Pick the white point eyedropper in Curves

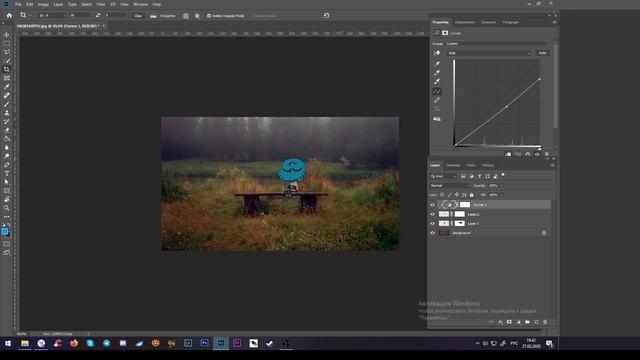[x=437, y=82]
